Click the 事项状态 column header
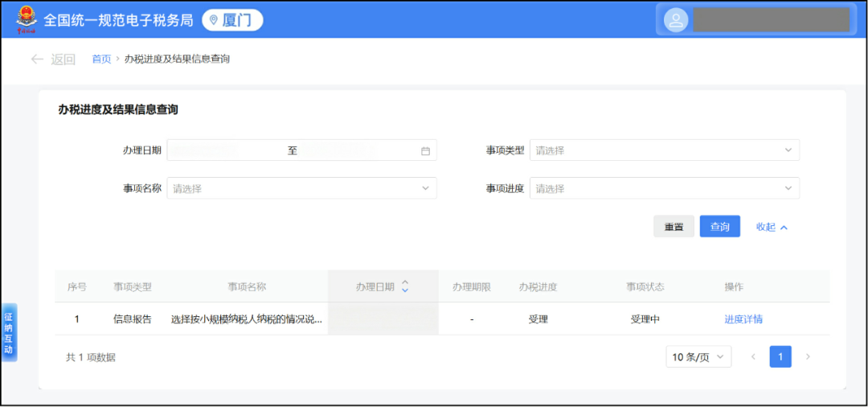The height and width of the screenshot is (407, 868). [645, 287]
